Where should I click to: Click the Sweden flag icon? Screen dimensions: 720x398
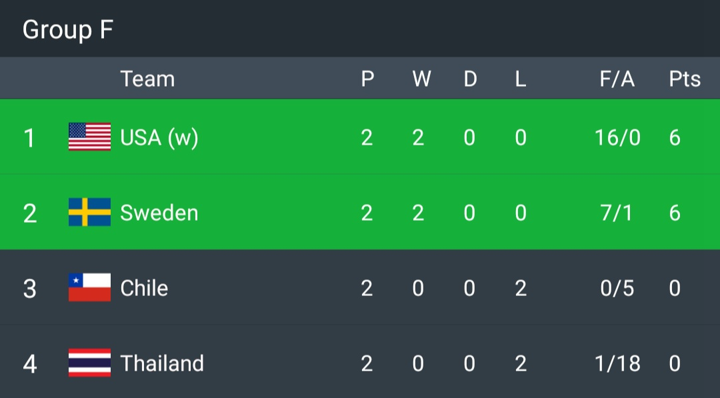90,212
